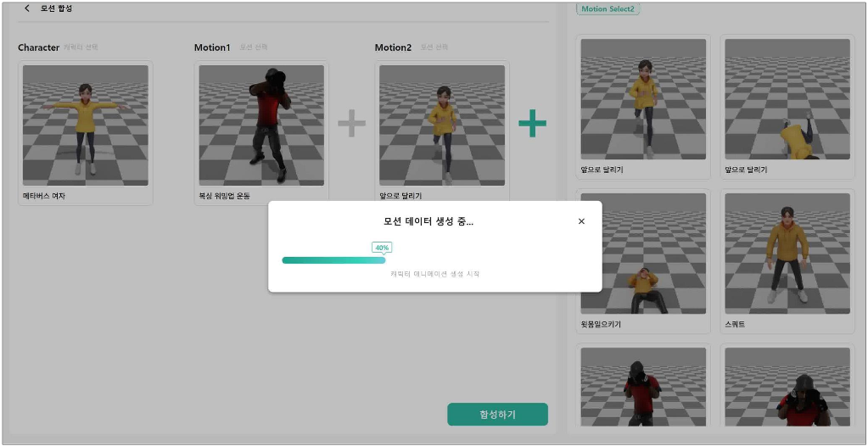The height and width of the screenshot is (446, 868).
Task: Click the 캐릭터 선택 label next to Character
Action: click(x=81, y=47)
